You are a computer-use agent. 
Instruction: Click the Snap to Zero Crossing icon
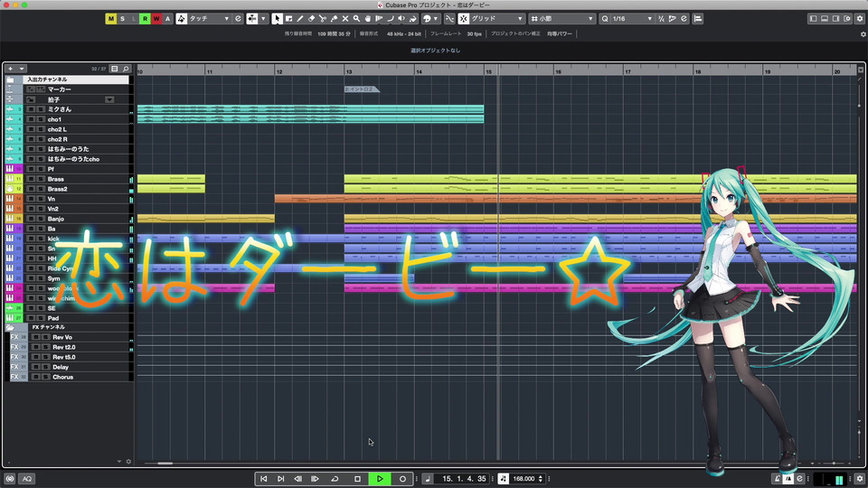click(449, 19)
